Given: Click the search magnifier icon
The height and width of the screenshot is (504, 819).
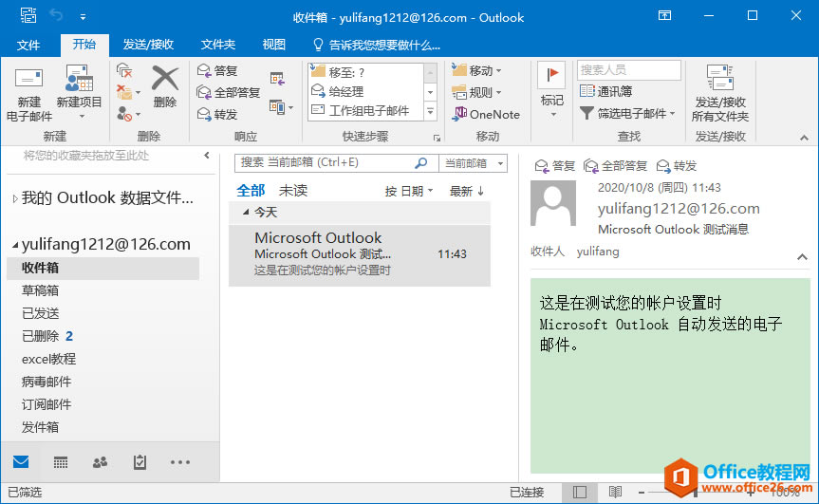Looking at the screenshot, I should tap(421, 163).
